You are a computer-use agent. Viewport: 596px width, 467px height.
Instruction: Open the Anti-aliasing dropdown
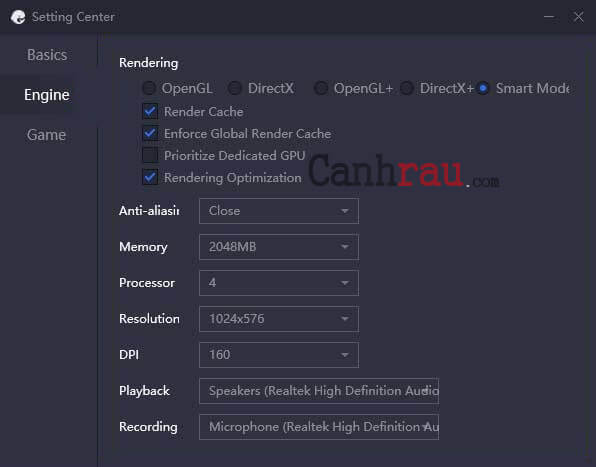(x=279, y=211)
